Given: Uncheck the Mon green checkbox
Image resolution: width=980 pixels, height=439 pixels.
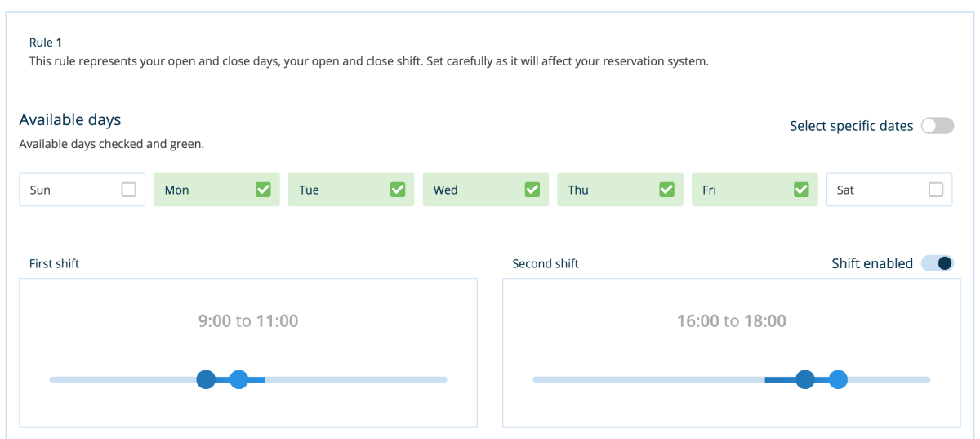Looking at the screenshot, I should [x=263, y=190].
